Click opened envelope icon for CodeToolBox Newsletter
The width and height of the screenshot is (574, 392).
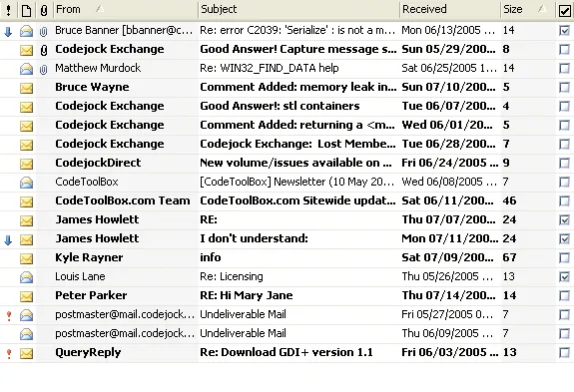click(26, 183)
